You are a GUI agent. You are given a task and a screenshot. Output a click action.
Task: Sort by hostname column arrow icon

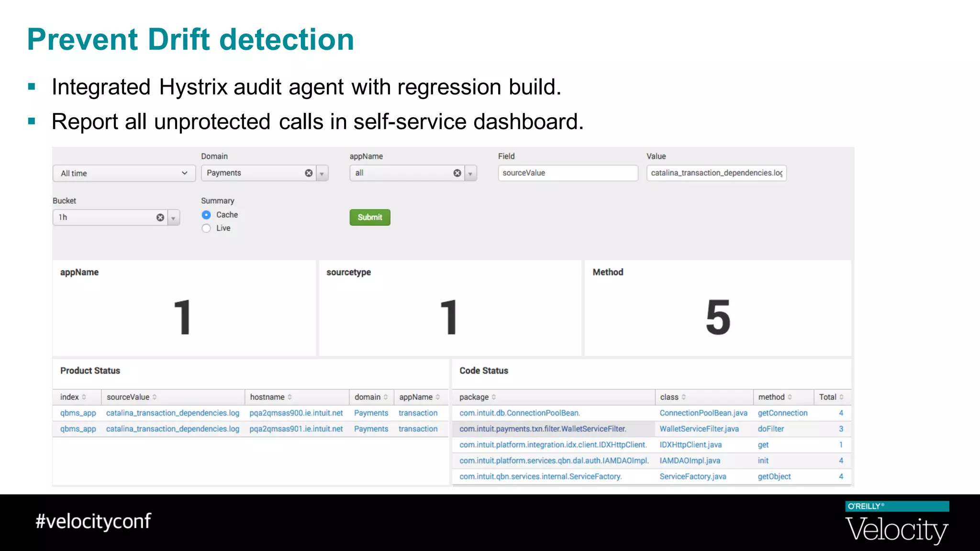290,397
